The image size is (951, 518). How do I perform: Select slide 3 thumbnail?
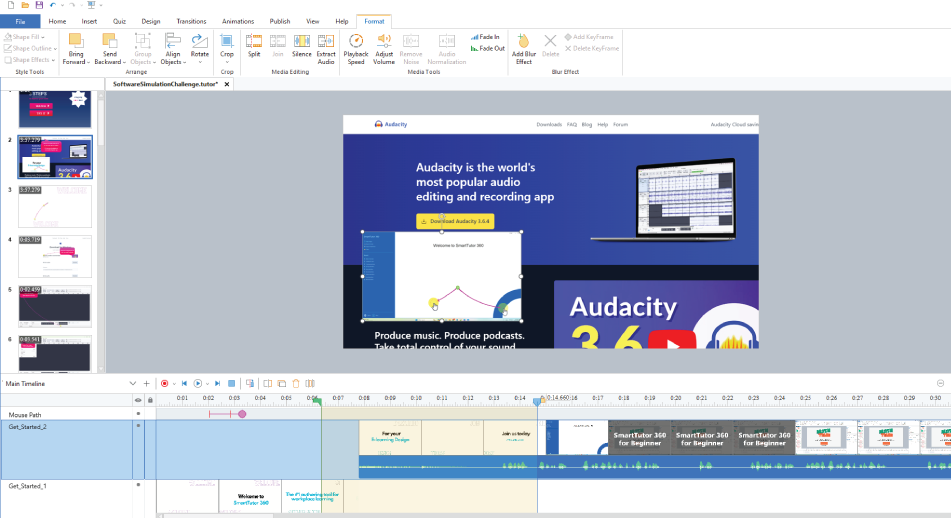pos(55,207)
